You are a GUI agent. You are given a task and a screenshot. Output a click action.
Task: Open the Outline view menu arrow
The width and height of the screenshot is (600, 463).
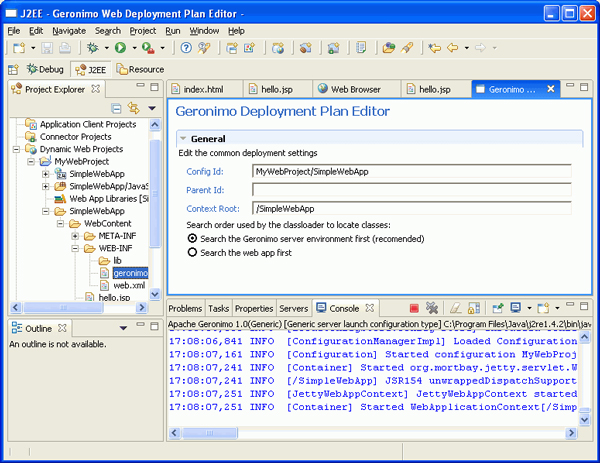pyautogui.click(x=123, y=328)
